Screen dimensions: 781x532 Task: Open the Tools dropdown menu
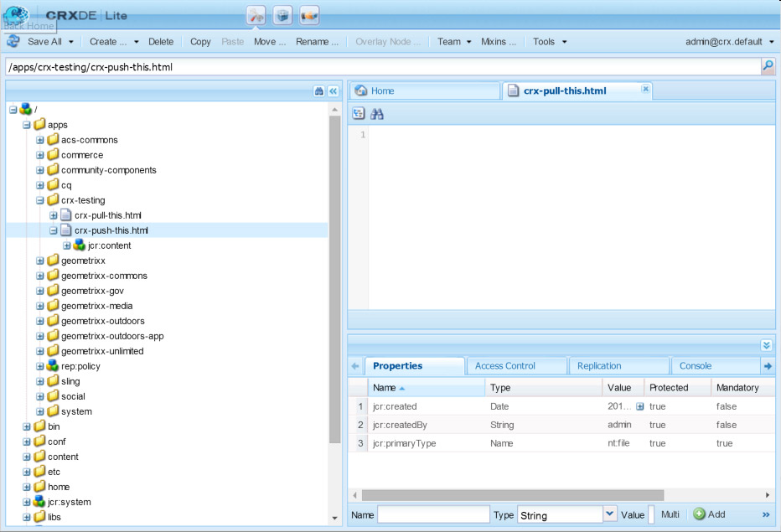click(550, 42)
